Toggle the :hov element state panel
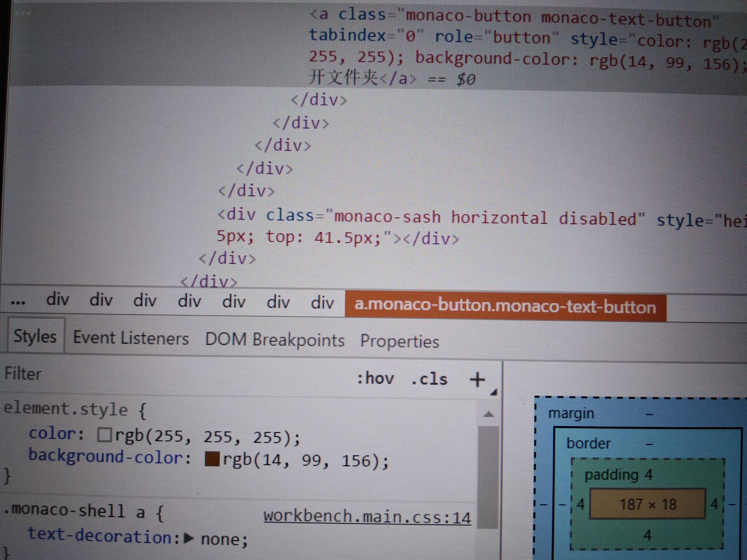The width and height of the screenshot is (747, 560). click(375, 378)
